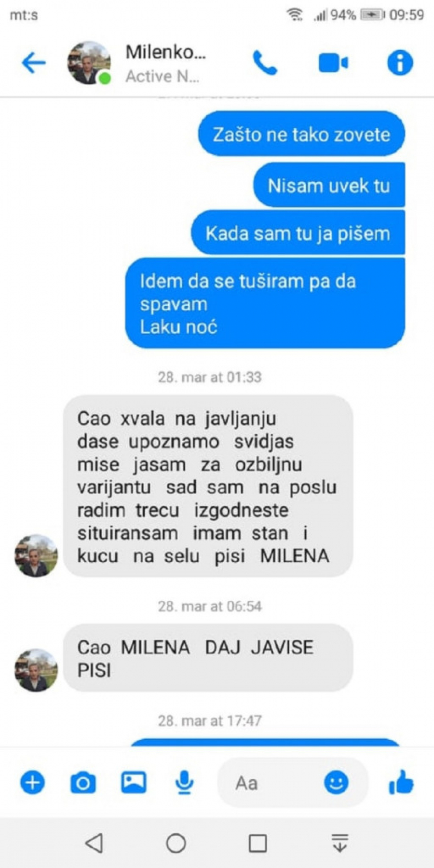The height and width of the screenshot is (868, 434).
Task: Start a voice call with Milenko
Action: pyautogui.click(x=265, y=63)
